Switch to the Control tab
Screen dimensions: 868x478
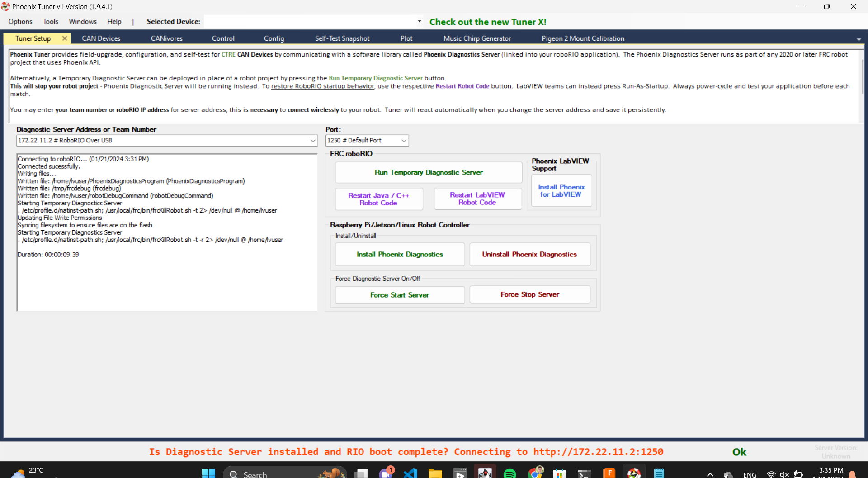click(x=223, y=38)
